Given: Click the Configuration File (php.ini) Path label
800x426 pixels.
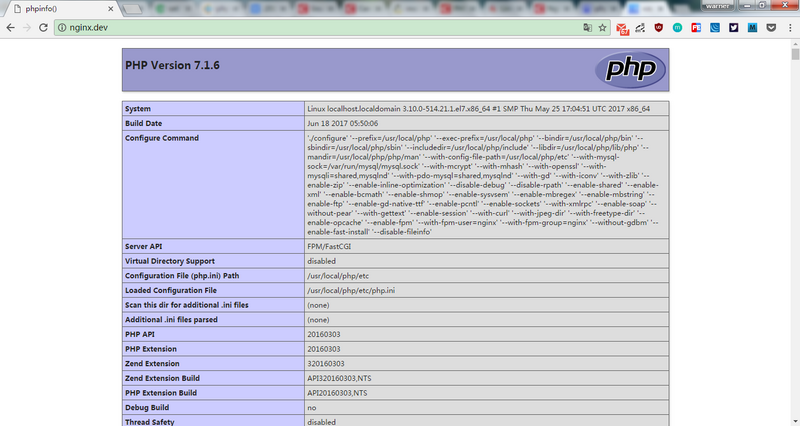Looking at the screenshot, I should tap(182, 275).
